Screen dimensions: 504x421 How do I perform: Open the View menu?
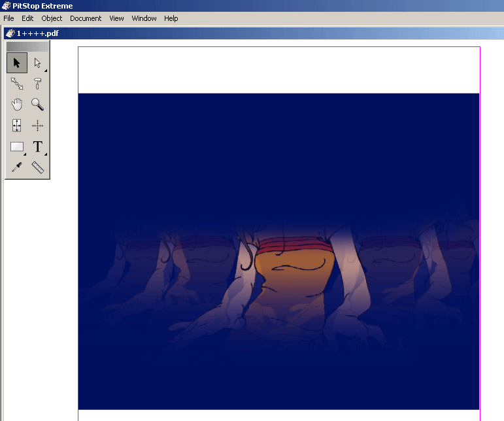(x=116, y=18)
